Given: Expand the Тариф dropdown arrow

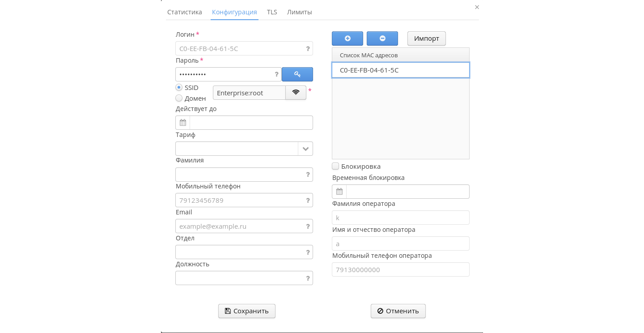Looking at the screenshot, I should click(305, 149).
